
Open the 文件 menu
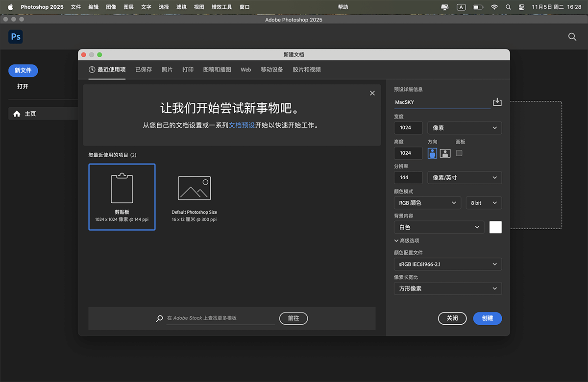75,7
